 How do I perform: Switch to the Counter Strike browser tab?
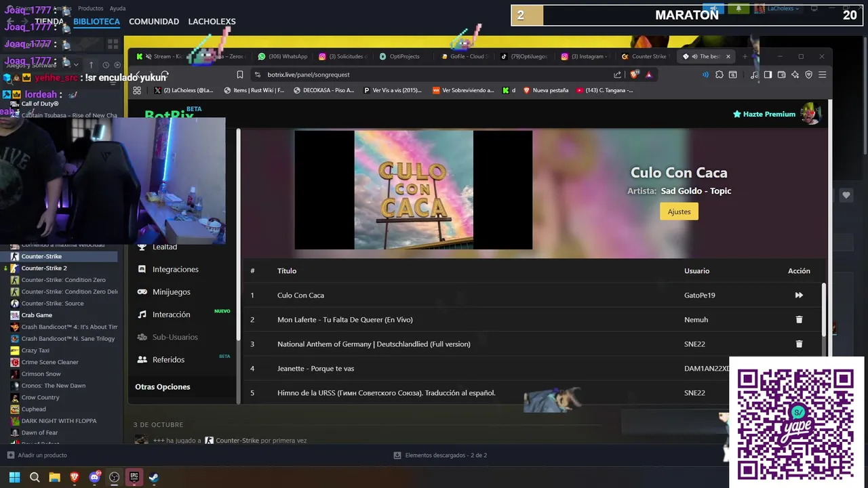click(x=646, y=56)
